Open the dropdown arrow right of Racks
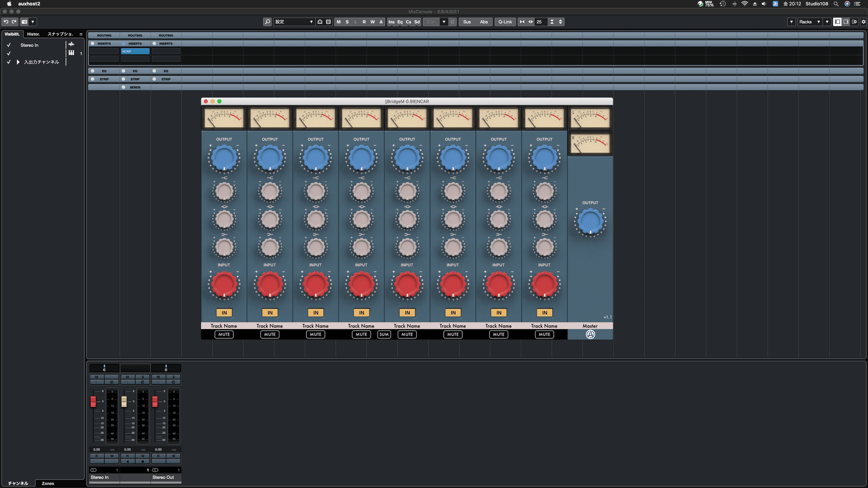The image size is (868, 488). (827, 22)
